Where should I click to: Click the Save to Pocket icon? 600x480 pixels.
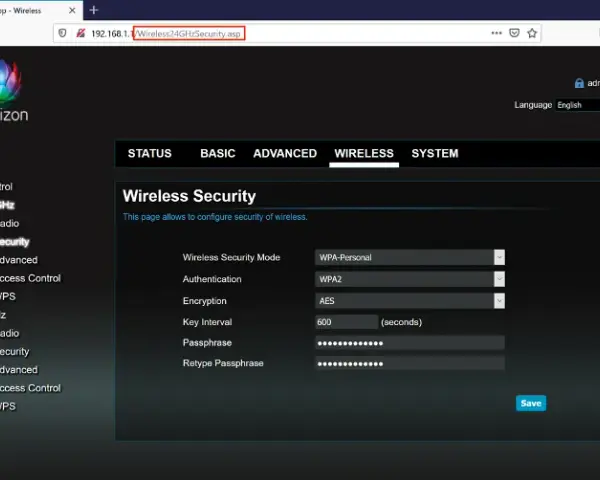pyautogui.click(x=514, y=33)
